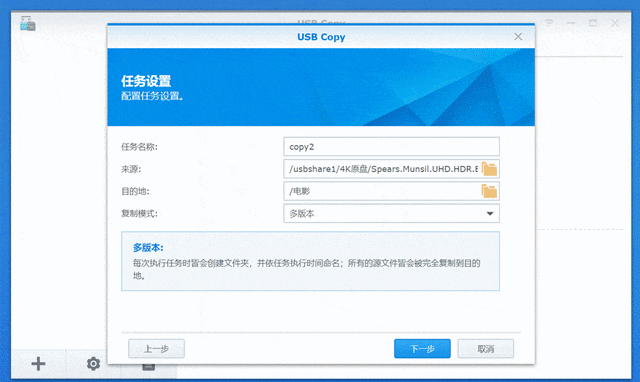
Task: Open the 复制模式 dropdown showing 多版本
Action: [391, 213]
